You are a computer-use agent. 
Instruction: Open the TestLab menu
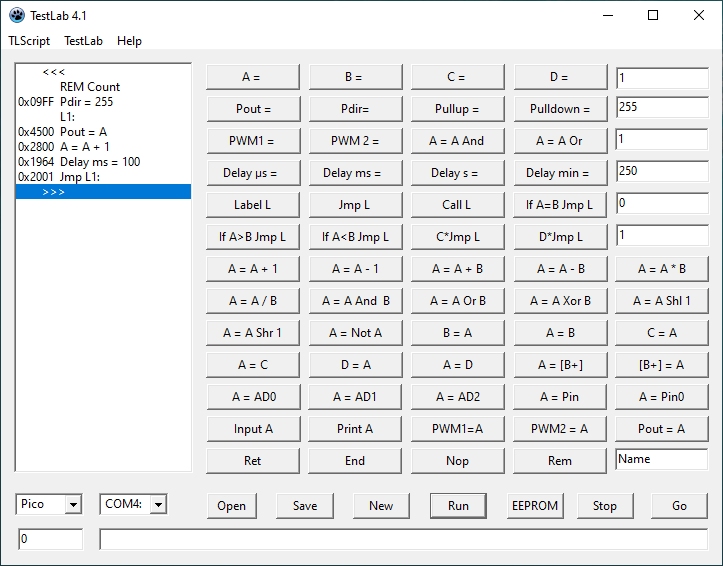pyautogui.click(x=83, y=41)
